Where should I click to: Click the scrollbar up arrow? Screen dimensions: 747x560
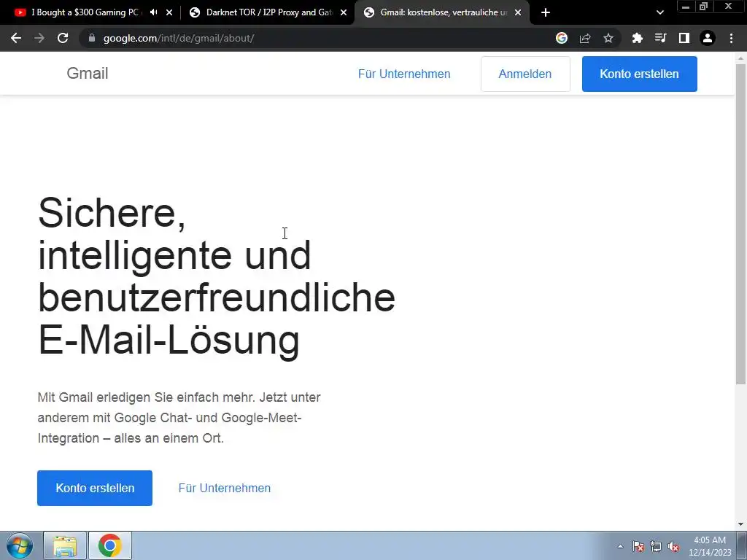tap(740, 58)
